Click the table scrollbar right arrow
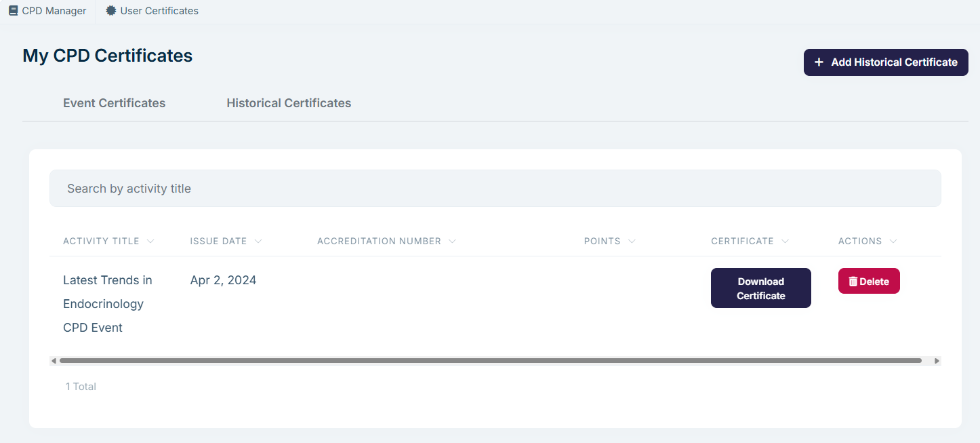This screenshot has width=980, height=443. point(937,361)
